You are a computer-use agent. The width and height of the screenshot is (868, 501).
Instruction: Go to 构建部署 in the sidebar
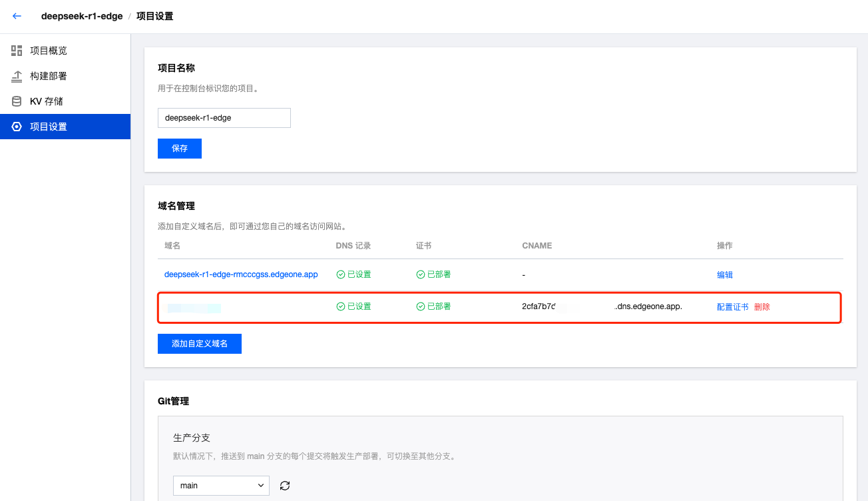(49, 76)
